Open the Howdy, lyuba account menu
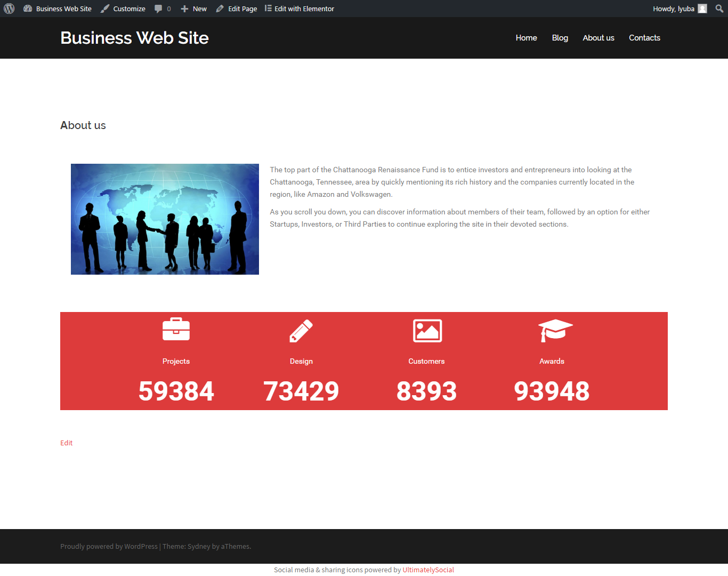Viewport: 728px width, 576px height. click(680, 9)
